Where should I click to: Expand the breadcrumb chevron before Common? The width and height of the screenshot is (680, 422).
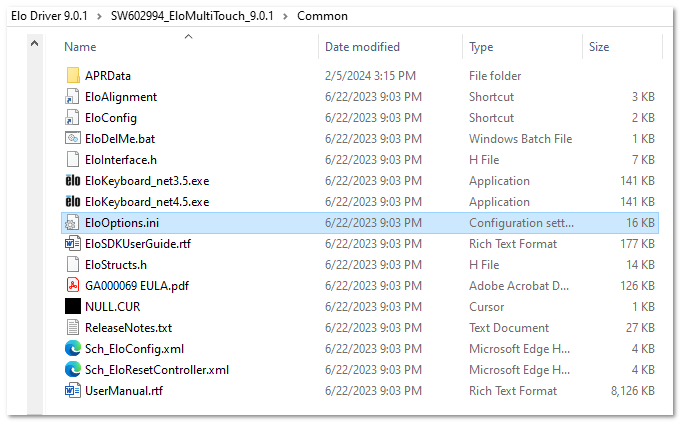point(285,16)
